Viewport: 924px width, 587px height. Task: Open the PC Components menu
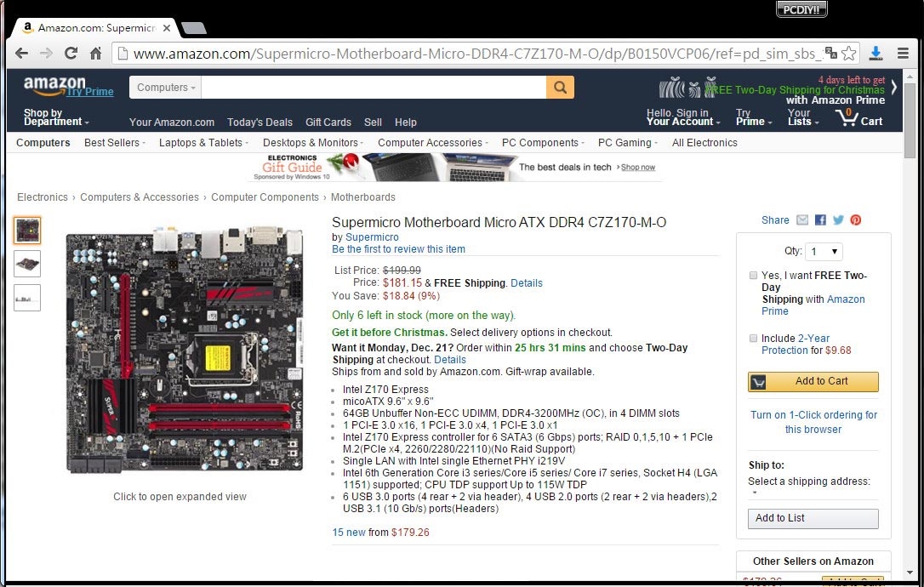click(543, 143)
